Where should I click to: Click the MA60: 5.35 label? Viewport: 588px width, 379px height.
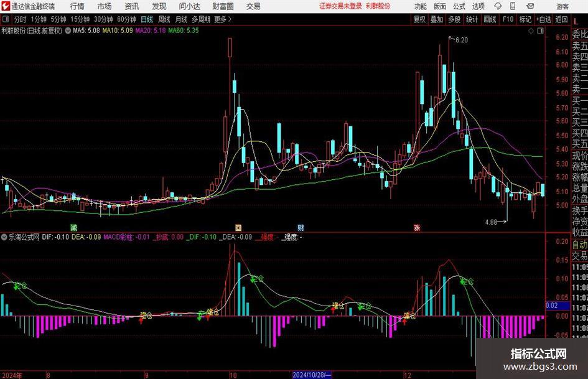point(184,30)
